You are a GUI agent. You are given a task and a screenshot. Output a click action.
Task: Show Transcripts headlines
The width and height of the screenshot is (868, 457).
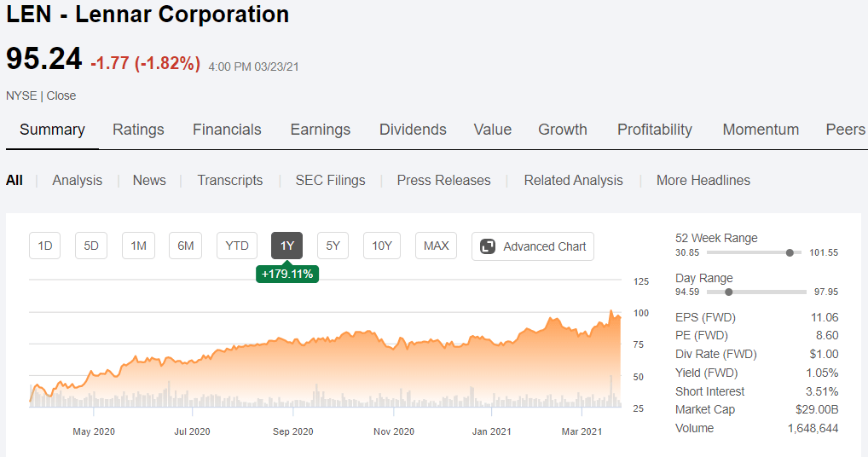tap(230, 181)
